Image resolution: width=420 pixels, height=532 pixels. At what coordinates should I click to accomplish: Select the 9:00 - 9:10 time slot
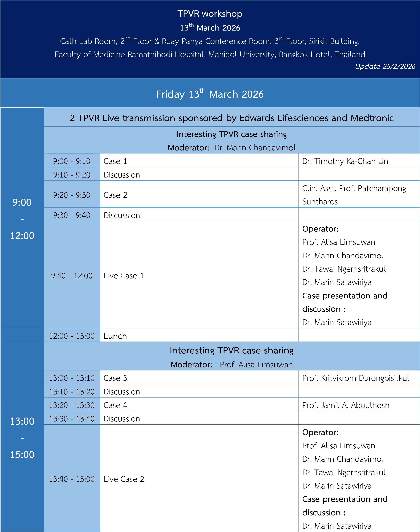(72, 161)
